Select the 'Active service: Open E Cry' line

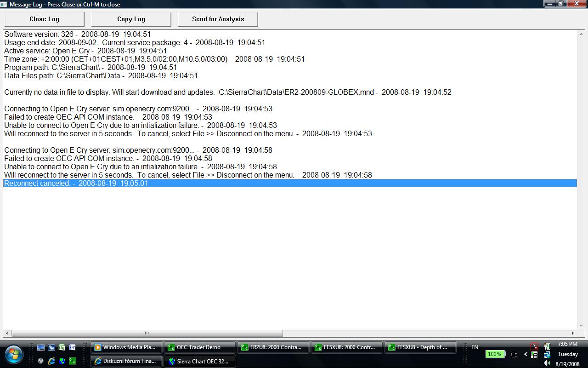290,51
